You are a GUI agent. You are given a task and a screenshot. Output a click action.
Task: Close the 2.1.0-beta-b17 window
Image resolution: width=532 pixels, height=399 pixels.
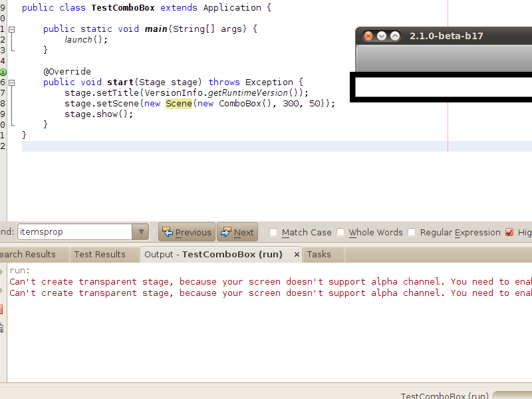368,36
